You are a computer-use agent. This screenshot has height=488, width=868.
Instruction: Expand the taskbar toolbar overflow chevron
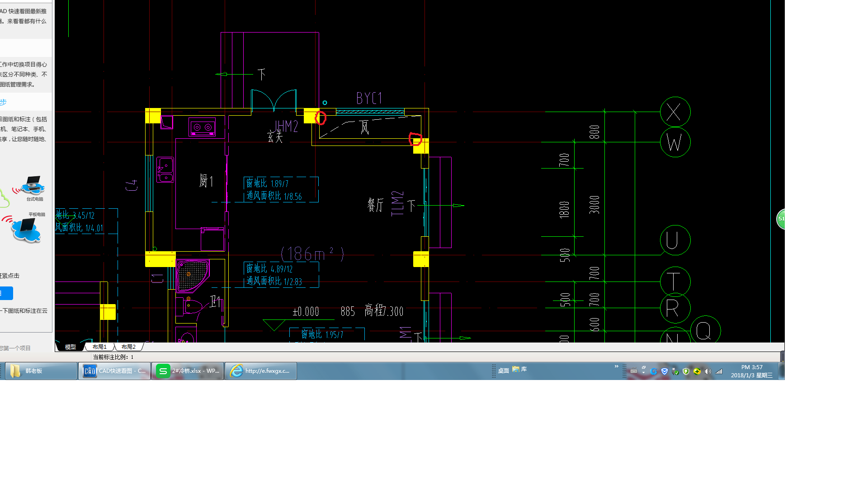tap(617, 366)
